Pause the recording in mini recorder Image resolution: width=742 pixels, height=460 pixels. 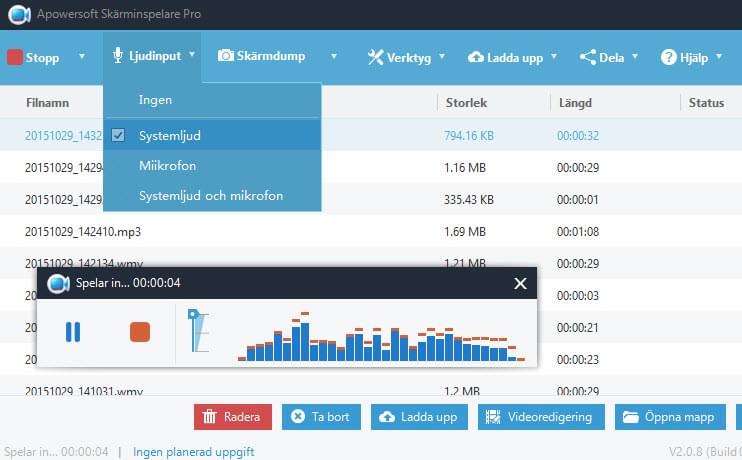(73, 331)
